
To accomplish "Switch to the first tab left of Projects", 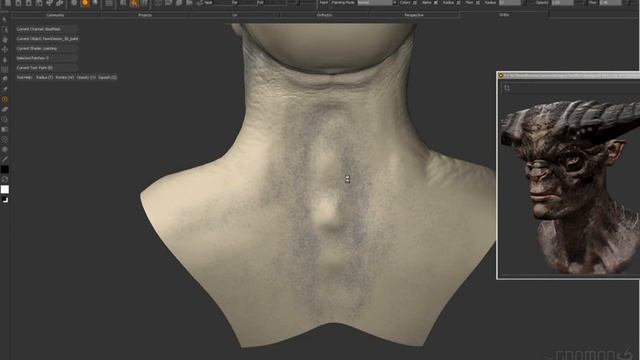I will point(55,15).
